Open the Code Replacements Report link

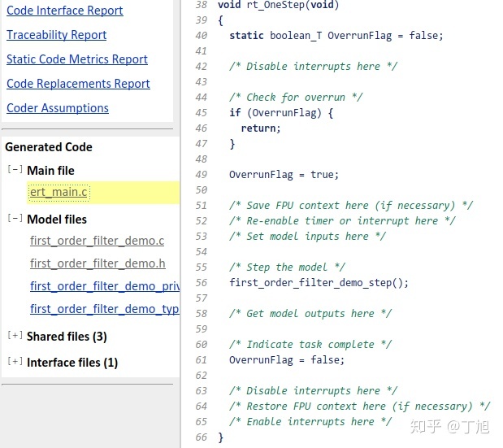tap(78, 84)
